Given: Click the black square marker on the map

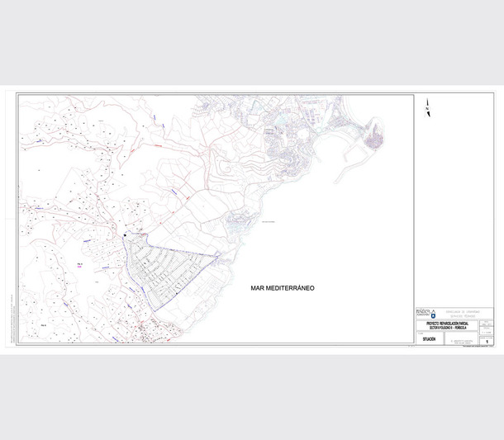Looking at the screenshot, I should [124, 236].
